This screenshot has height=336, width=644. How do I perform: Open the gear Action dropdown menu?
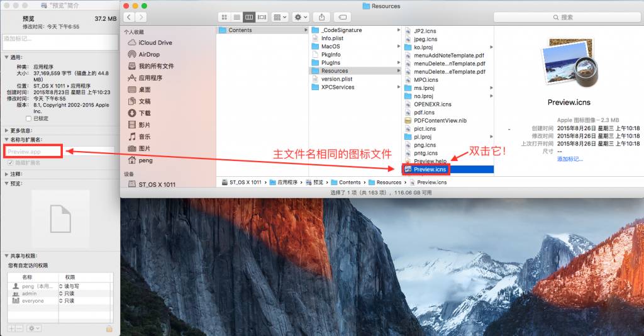pos(301,17)
